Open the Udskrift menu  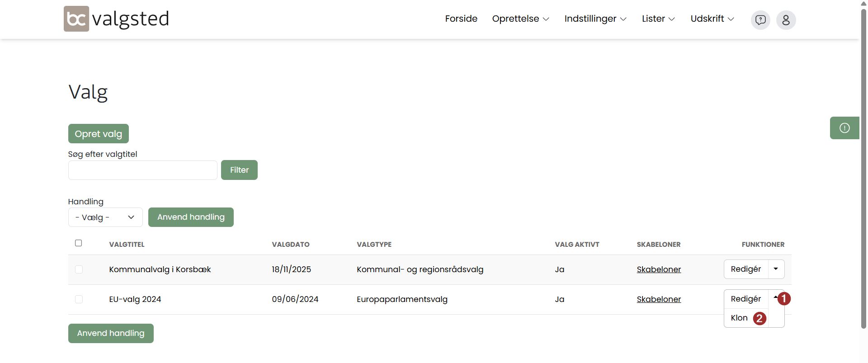(712, 19)
